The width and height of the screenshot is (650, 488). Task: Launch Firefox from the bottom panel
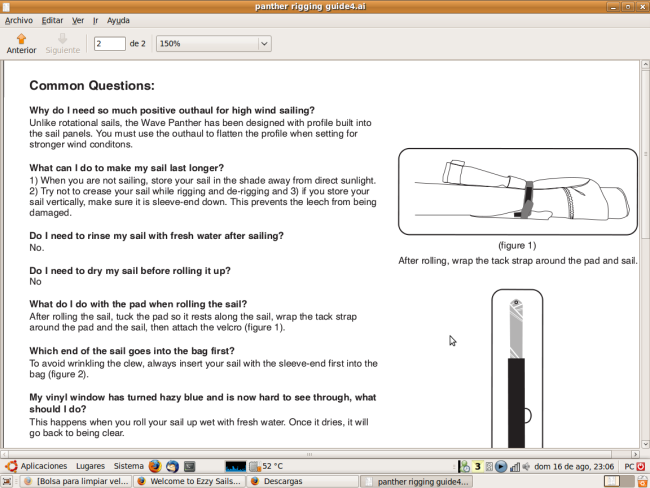coord(155,466)
